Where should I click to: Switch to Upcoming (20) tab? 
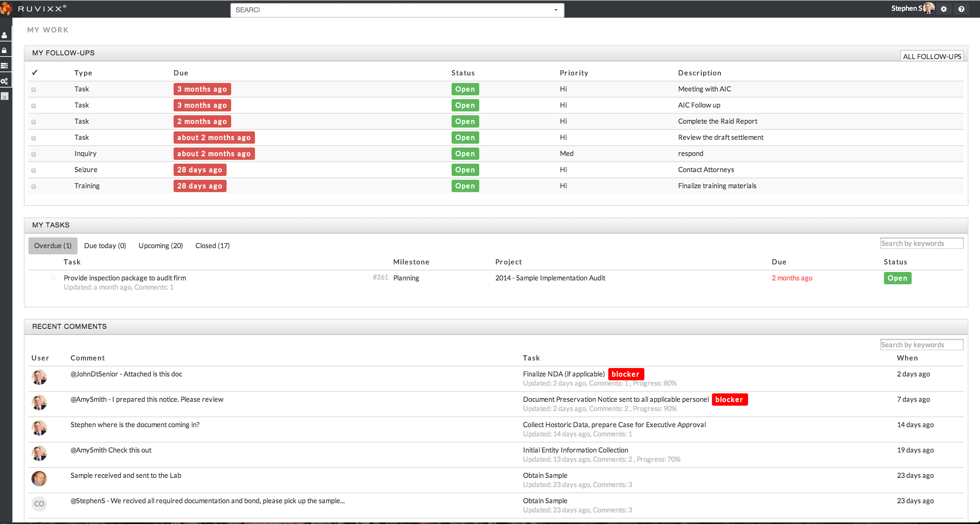tap(161, 245)
